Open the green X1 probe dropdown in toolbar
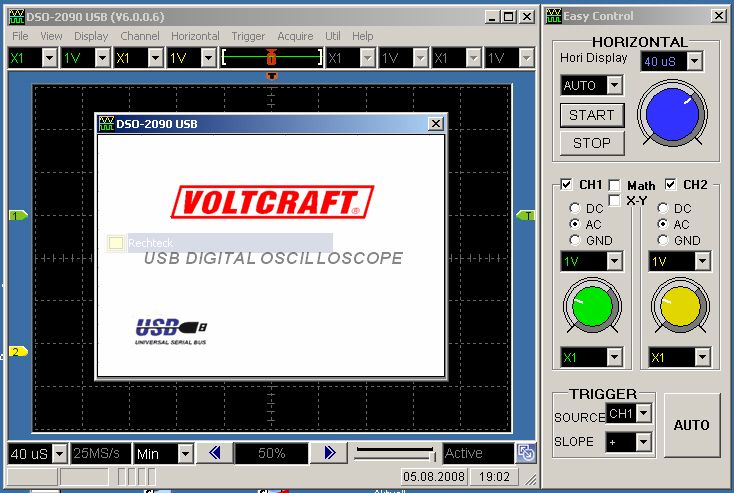734x493 pixels. click(49, 58)
